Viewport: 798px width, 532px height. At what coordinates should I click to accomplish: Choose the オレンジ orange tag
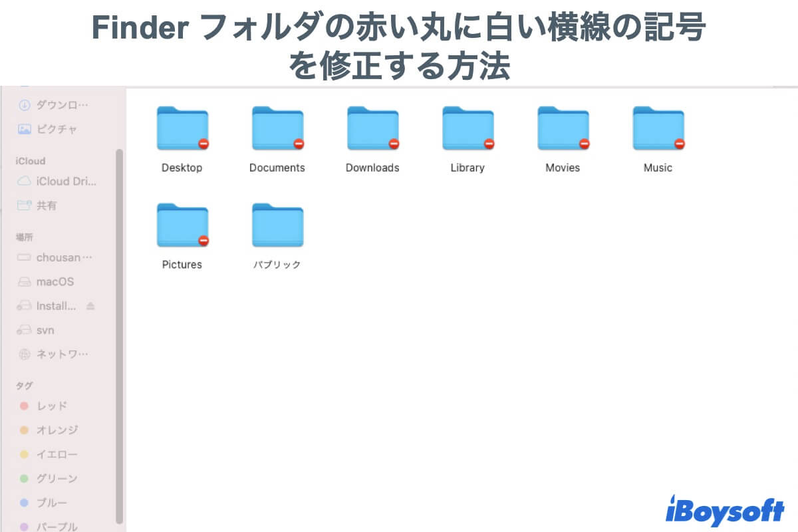49,430
